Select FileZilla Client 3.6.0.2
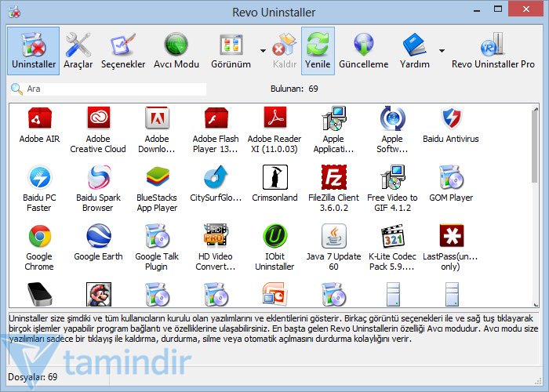549x392 pixels. [333, 189]
